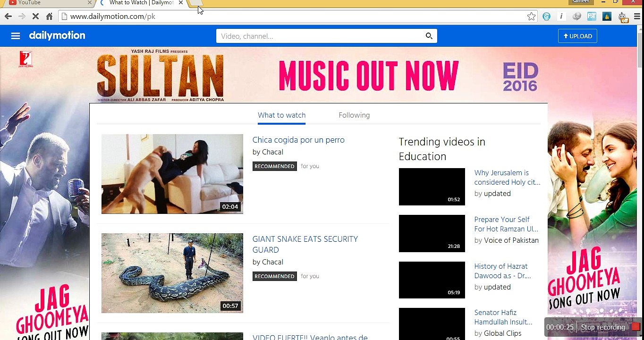Screen dimensions: 644x340
Task: Open the giant snake video thumbnail
Action: point(172,273)
